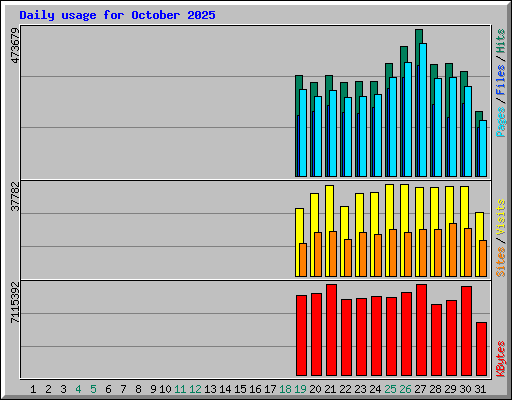The width and height of the screenshot is (512, 400).
Task: Click the 'Hits' legend label
Action: click(x=501, y=41)
